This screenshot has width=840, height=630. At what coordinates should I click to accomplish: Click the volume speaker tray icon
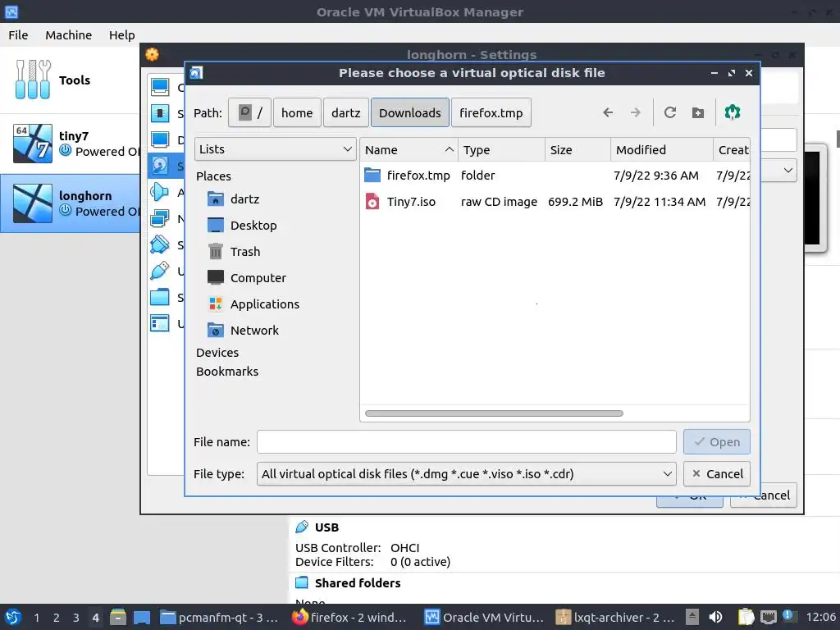point(715,618)
